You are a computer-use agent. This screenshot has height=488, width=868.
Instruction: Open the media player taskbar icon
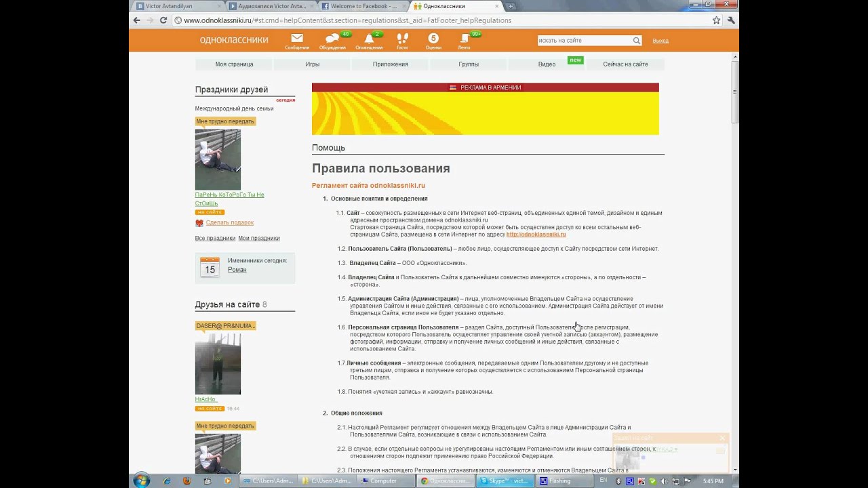tap(228, 481)
